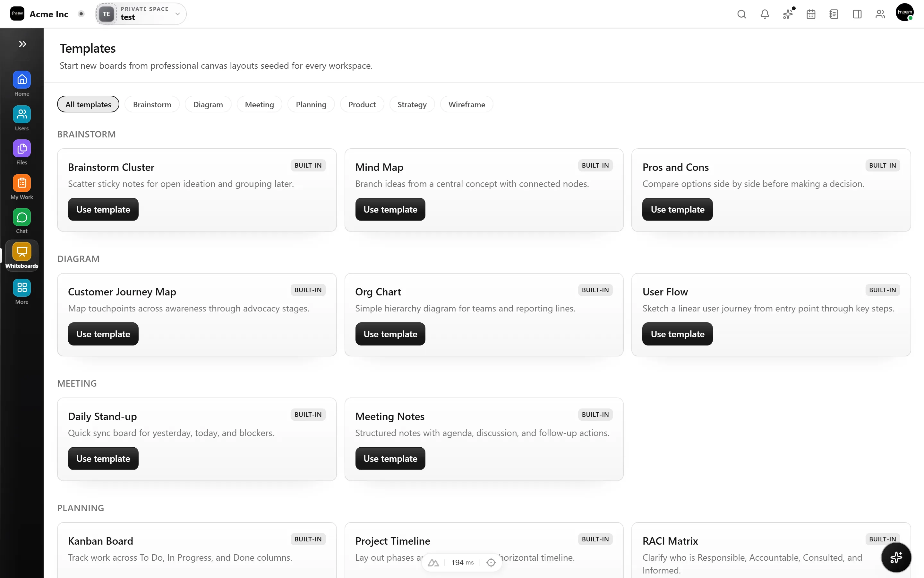
Task: Select the All templates filter
Action: (x=88, y=104)
